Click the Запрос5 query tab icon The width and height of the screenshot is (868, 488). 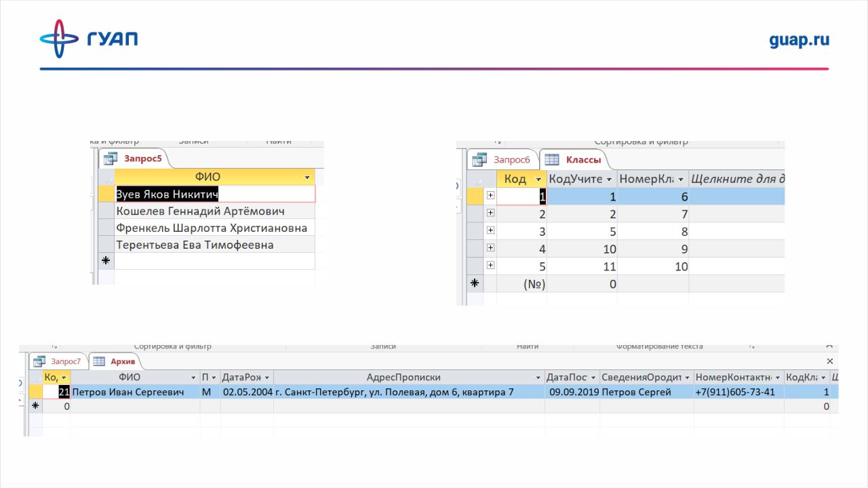(x=110, y=159)
